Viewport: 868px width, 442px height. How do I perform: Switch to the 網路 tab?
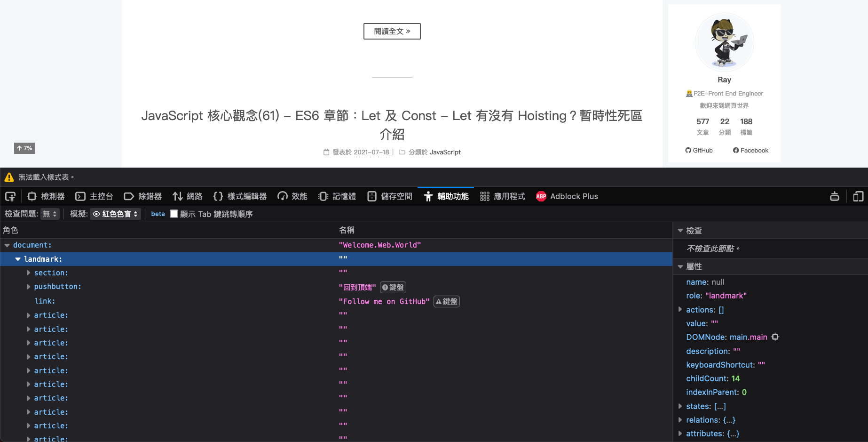[188, 197]
